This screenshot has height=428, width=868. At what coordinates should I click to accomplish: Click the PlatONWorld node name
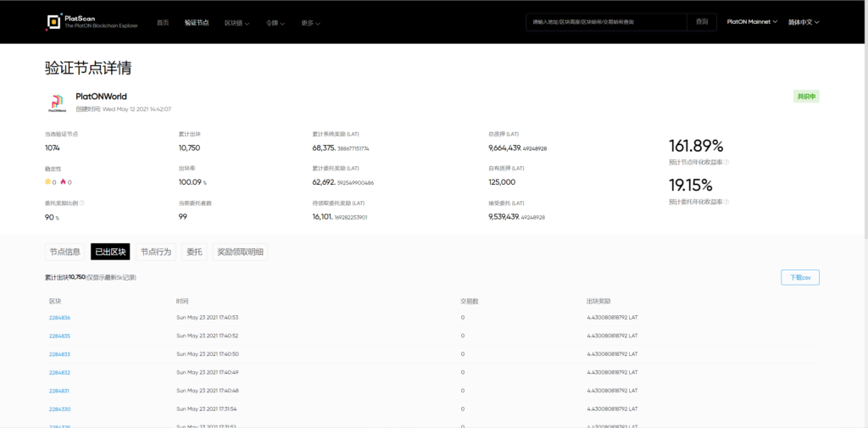click(102, 97)
